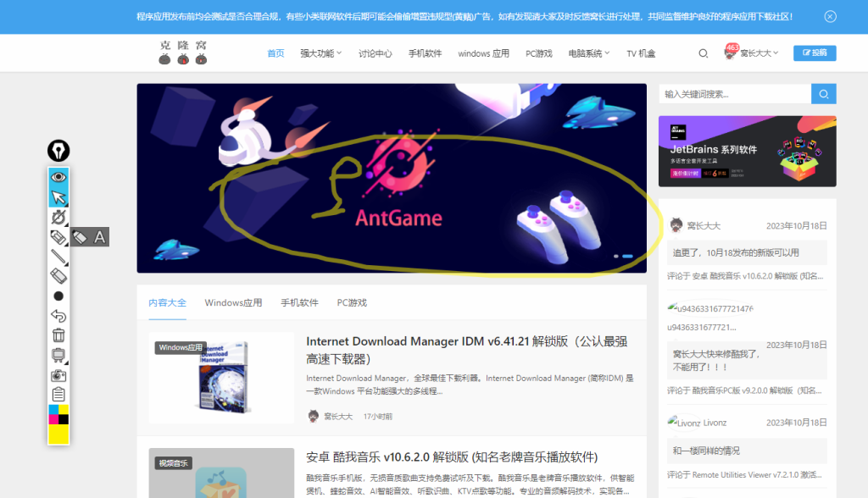868x498 pixels.
Task: Open the 讨论中心 nav link
Action: click(x=375, y=53)
